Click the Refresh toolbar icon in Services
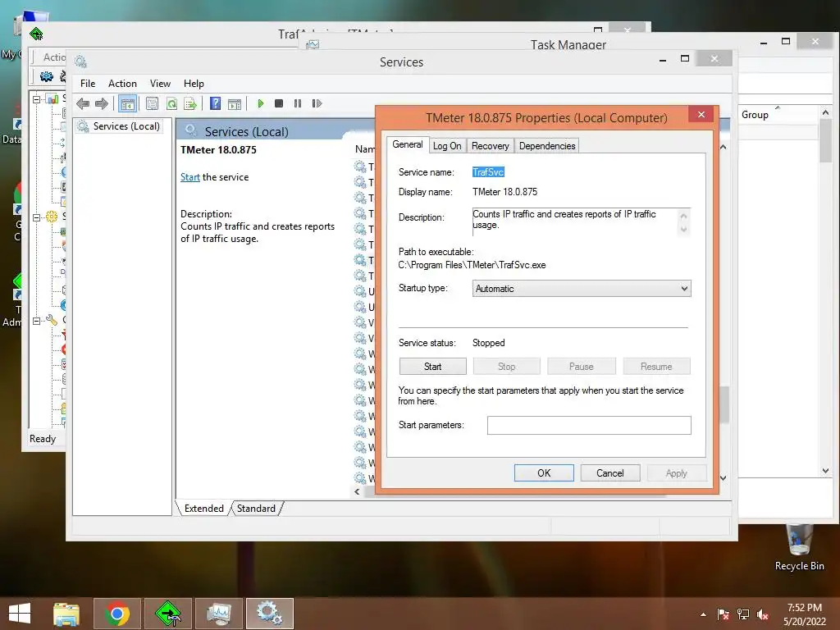Screen dimensions: 840x630 coord(171,103)
